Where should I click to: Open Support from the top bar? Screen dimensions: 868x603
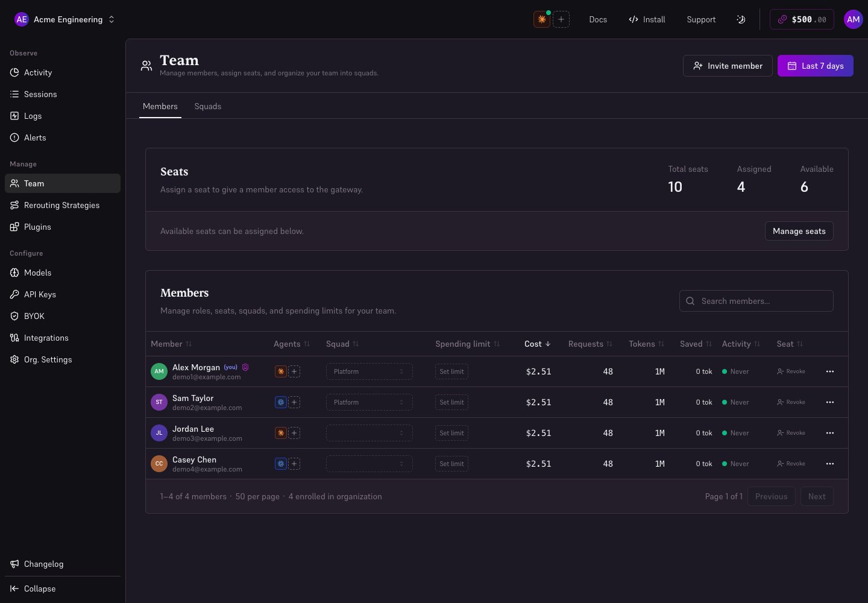[701, 19]
